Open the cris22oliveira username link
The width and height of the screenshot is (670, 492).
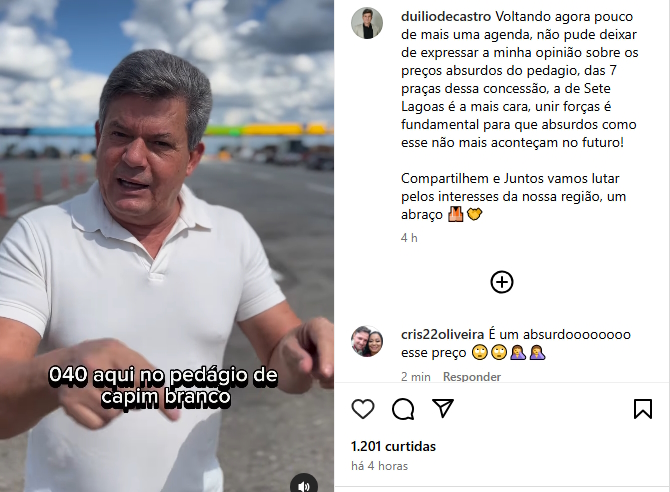(442, 334)
